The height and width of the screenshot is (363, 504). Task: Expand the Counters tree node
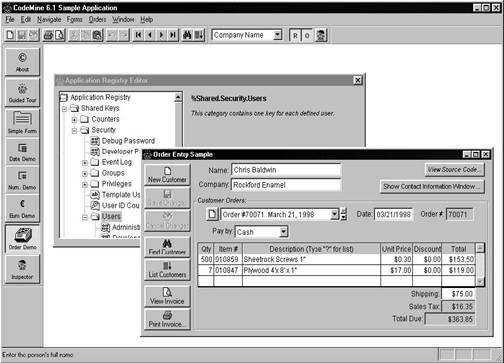[x=74, y=119]
